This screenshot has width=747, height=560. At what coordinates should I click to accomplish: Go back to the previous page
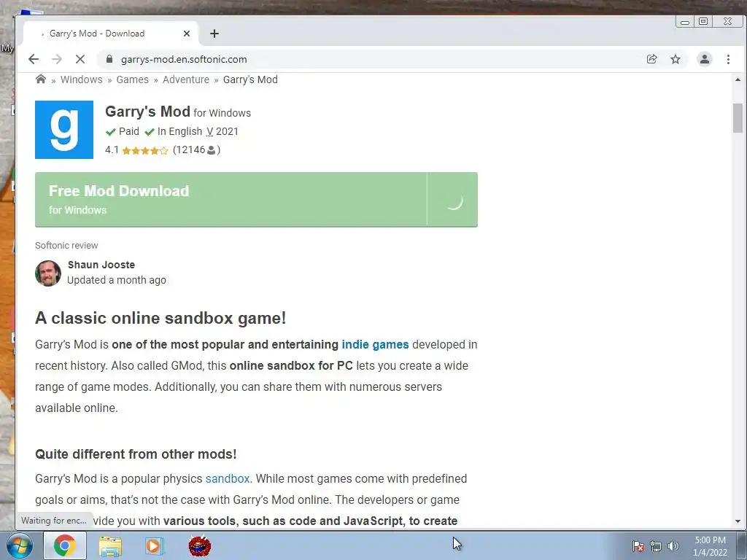tap(34, 59)
